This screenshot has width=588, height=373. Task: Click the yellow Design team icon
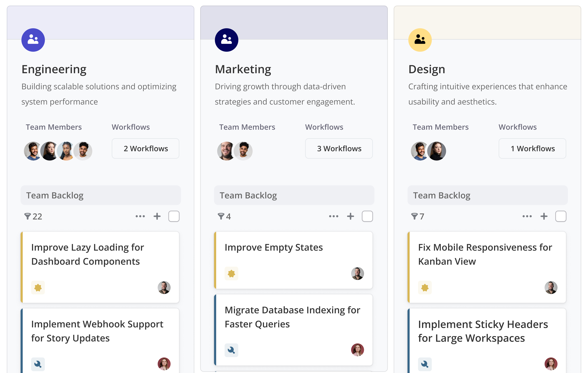(x=420, y=40)
